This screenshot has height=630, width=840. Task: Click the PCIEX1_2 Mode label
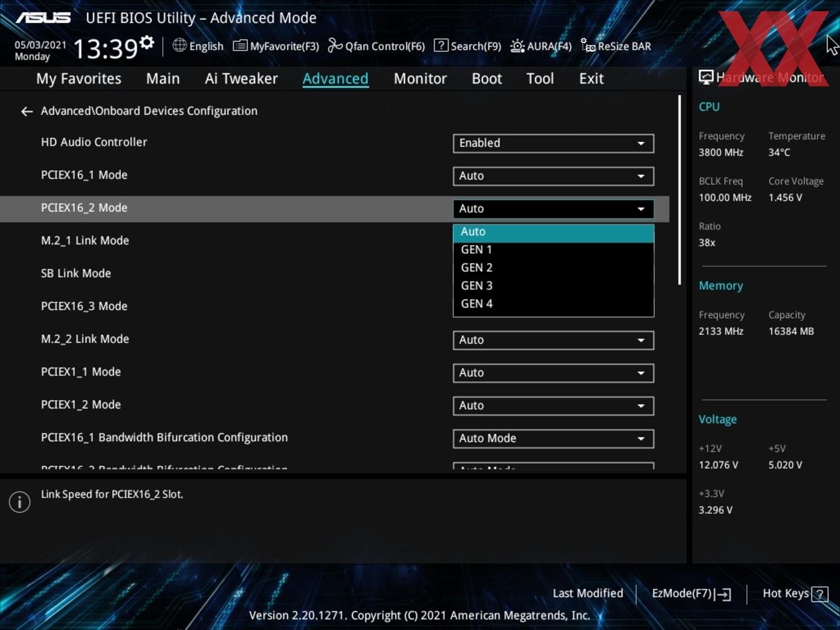pyautogui.click(x=81, y=405)
